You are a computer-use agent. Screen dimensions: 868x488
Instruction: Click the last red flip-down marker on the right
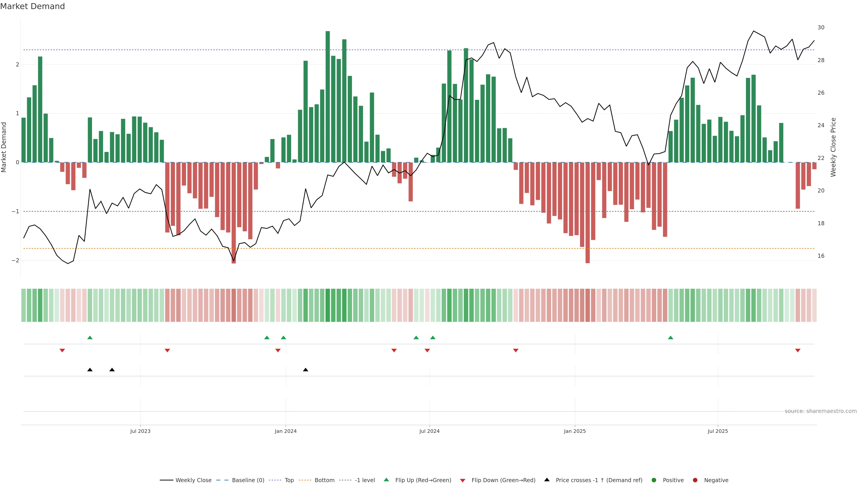point(797,351)
